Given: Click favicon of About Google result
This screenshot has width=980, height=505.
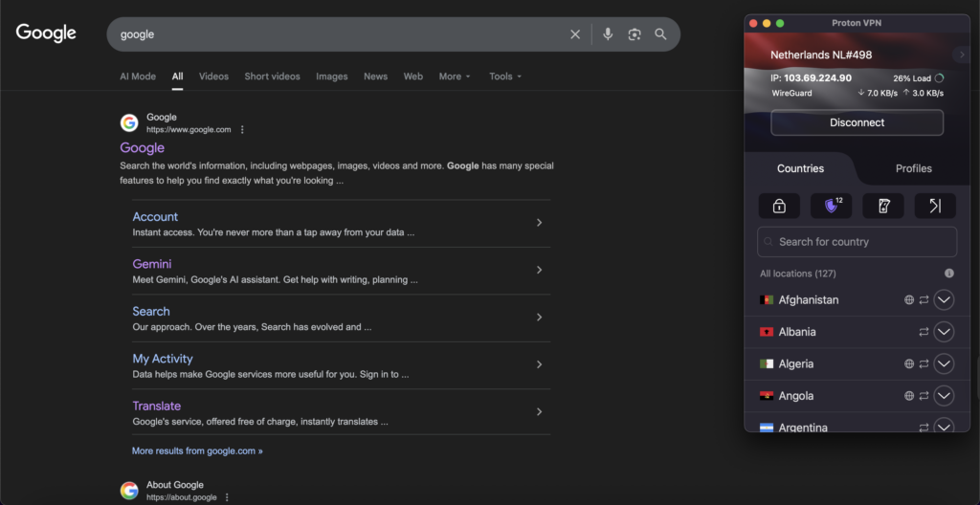Looking at the screenshot, I should 129,491.
